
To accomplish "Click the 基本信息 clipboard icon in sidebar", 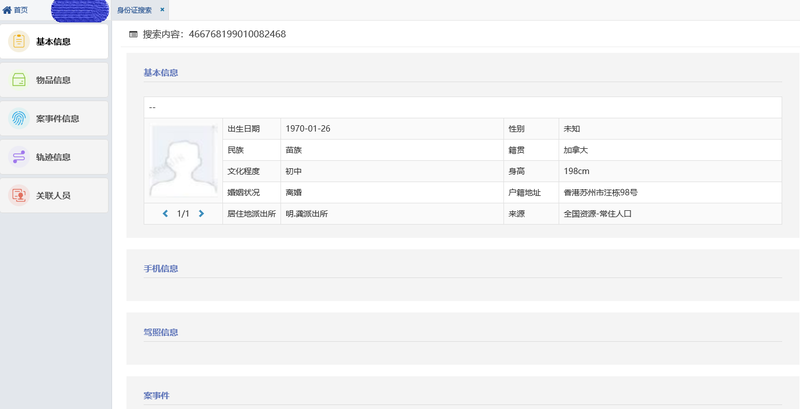I will coord(19,41).
